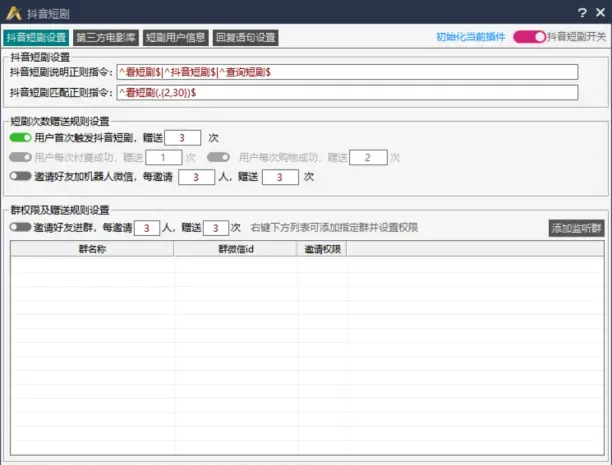612x465 pixels.
Task: Open the help question mark icon
Action: click(x=582, y=13)
